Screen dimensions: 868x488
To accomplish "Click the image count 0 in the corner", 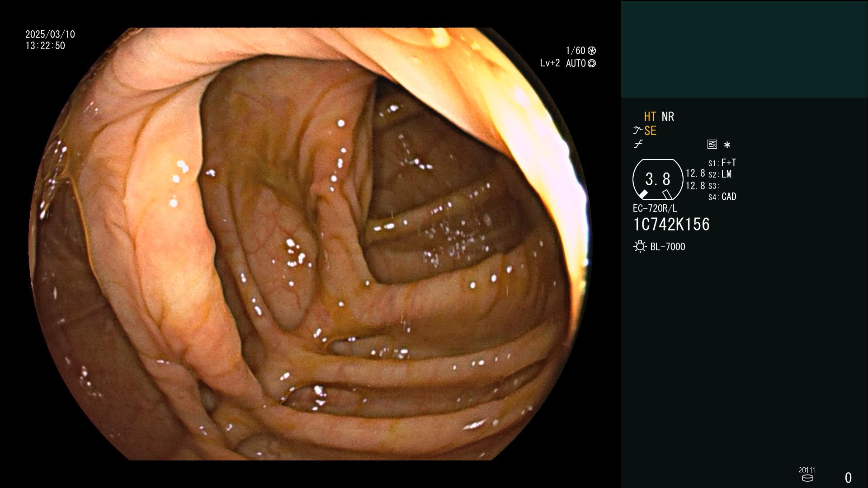I will click(849, 478).
